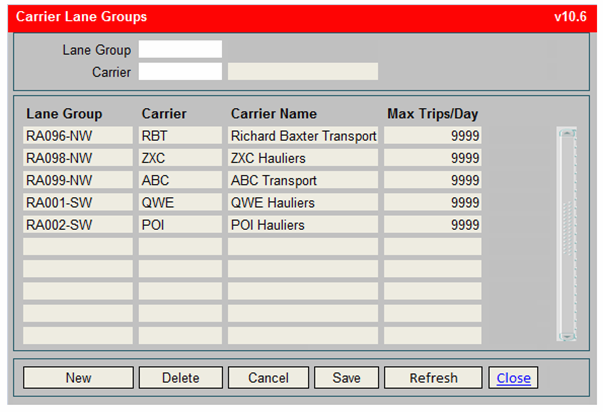Click the Save button
This screenshot has width=603, height=412.
click(346, 377)
